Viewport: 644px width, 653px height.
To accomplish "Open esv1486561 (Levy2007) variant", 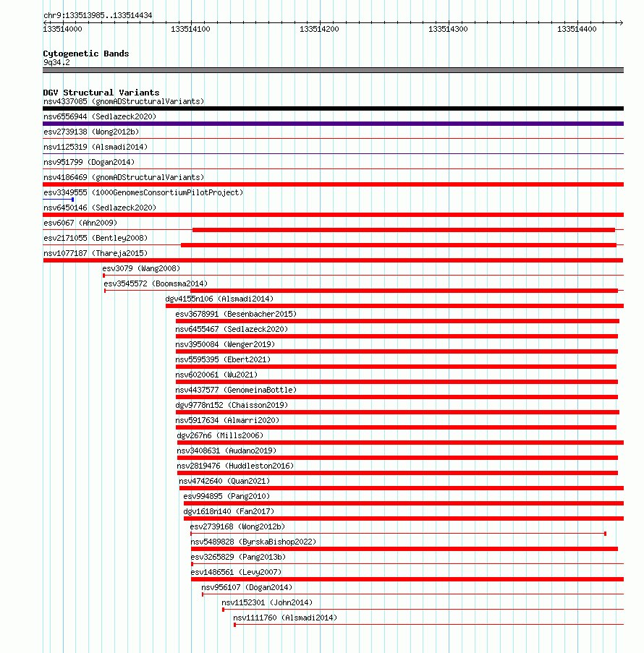I will 236,573.
